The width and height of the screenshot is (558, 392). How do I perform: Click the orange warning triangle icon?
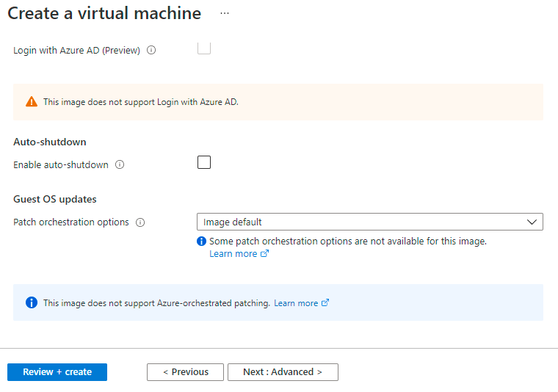pos(31,102)
